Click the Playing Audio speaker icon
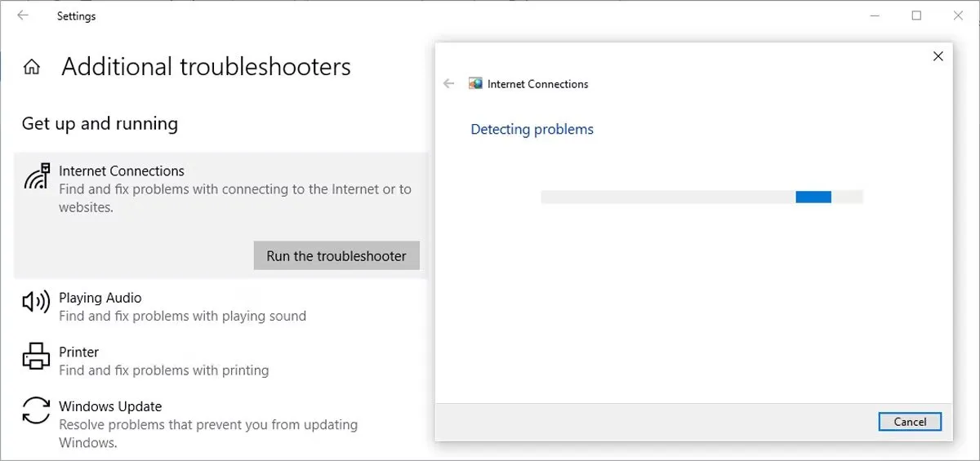 pyautogui.click(x=36, y=303)
